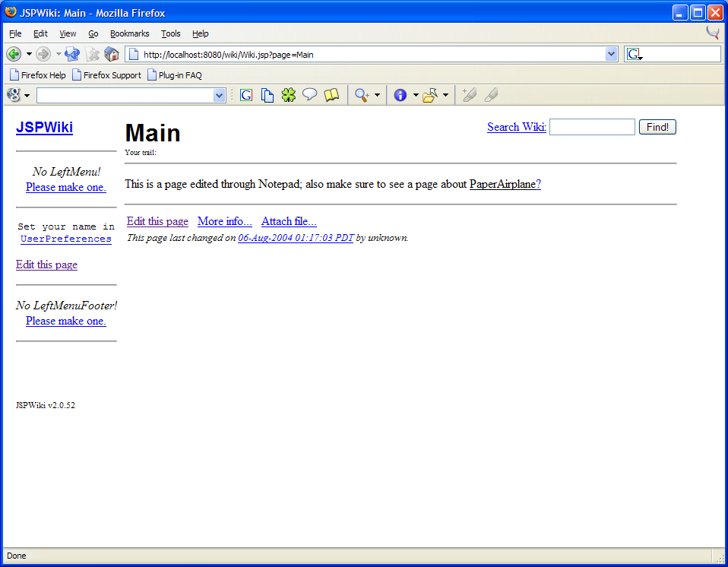Click the Stop loading icon
Screen dimensions: 728x567
[93, 54]
